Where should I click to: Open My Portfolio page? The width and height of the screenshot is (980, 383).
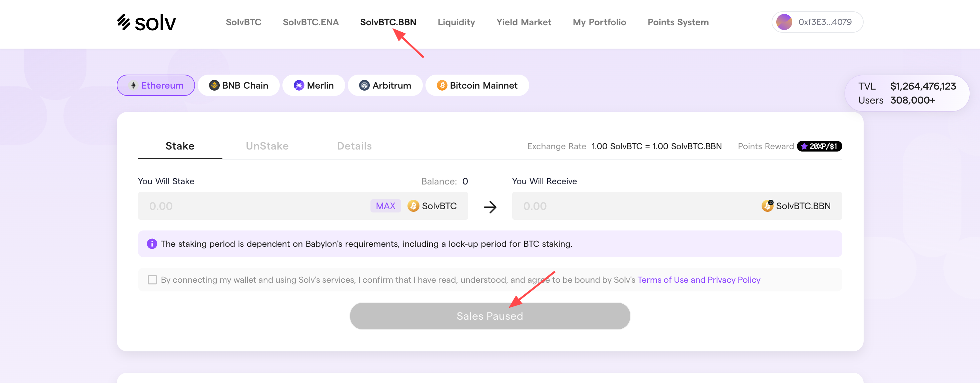[x=599, y=22]
